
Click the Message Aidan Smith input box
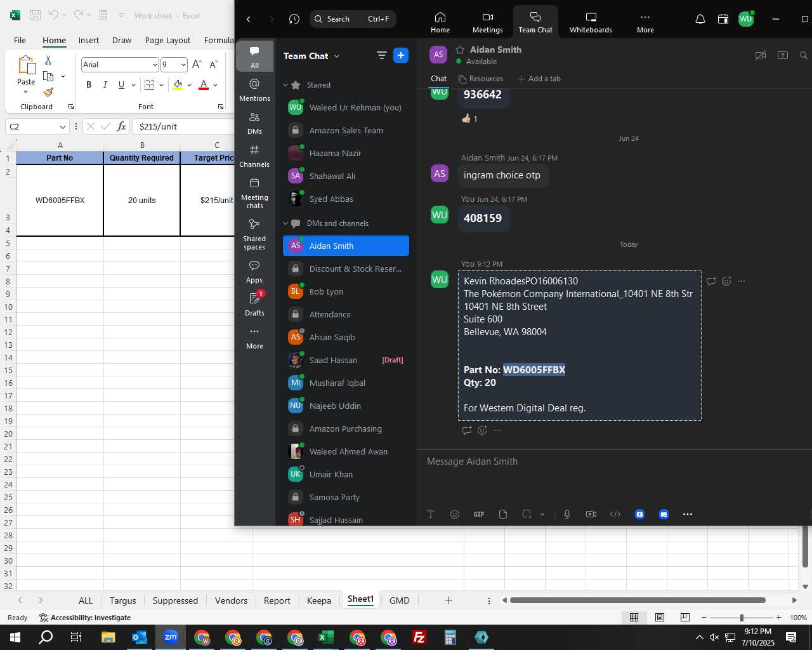click(613, 461)
